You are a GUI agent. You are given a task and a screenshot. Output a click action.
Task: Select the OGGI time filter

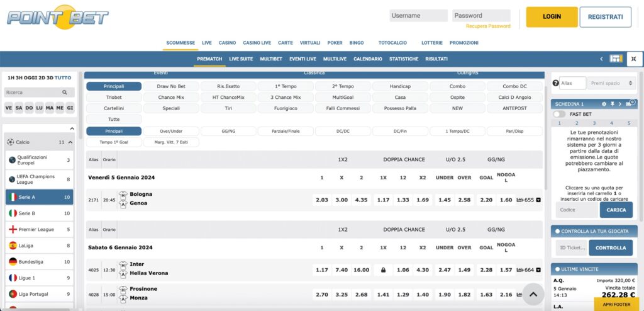pyautogui.click(x=31, y=78)
